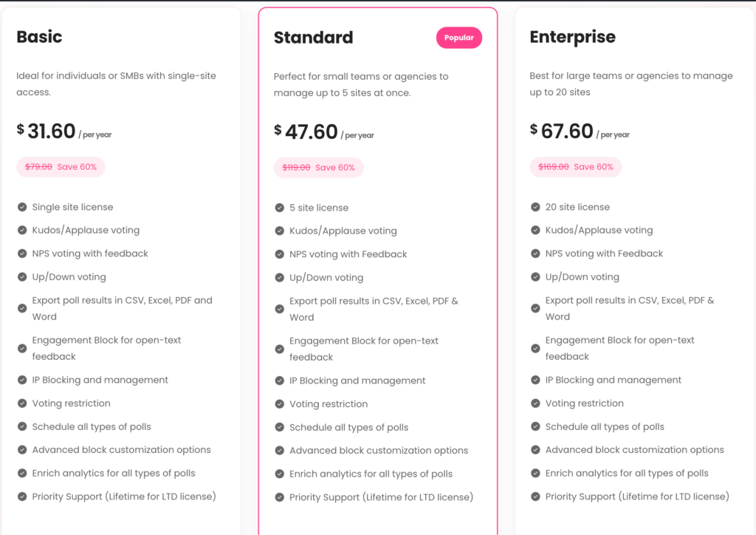Viewport: 756px width, 535px height.
Task: Click Enterprise NPS voting with Feedback checkmark
Action: click(535, 253)
